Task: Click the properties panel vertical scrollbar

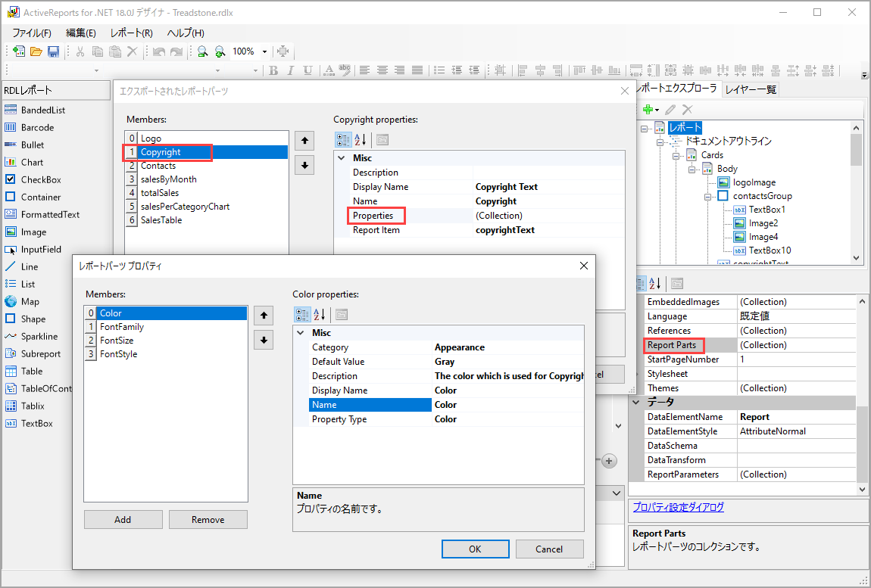Action: click(x=862, y=395)
